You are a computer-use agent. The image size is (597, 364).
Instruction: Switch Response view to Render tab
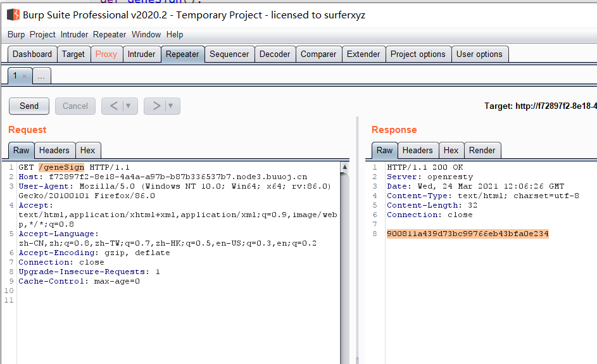point(482,151)
